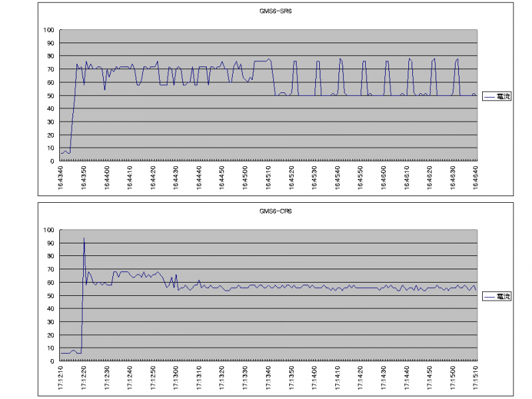Click the 90 value label on bottom chart's axis
Viewport: 532px width, 399px height.
(51, 243)
